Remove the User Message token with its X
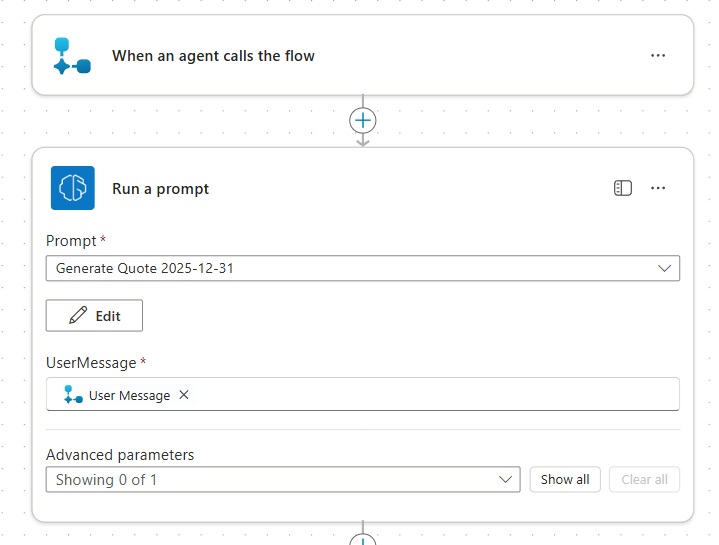719x545 pixels. [x=184, y=395]
